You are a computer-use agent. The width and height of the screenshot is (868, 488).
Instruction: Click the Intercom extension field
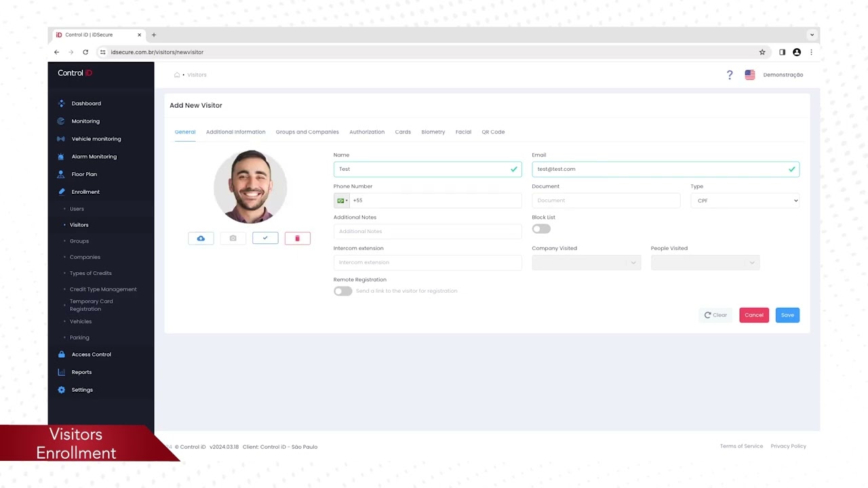427,262
